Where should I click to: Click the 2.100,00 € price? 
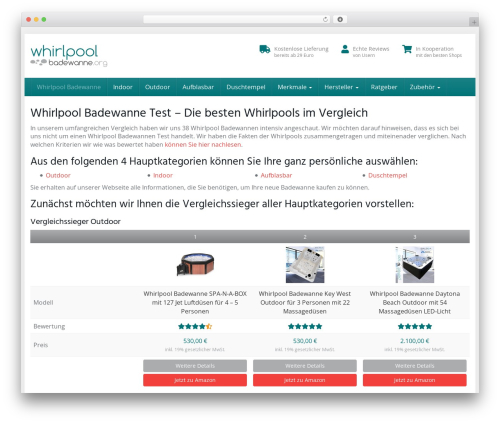pos(415,341)
